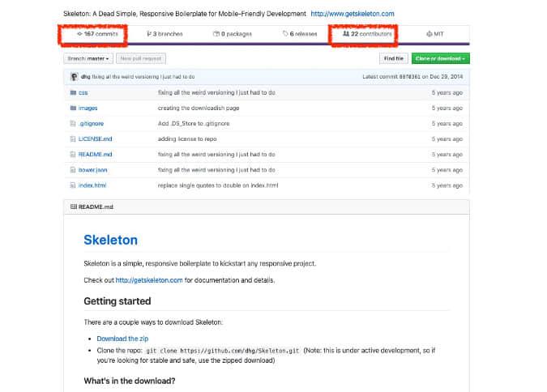Click the README.md book icon

pos(73,207)
